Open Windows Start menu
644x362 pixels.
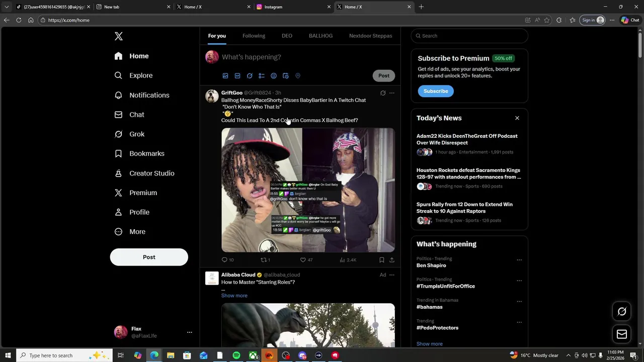point(8,355)
